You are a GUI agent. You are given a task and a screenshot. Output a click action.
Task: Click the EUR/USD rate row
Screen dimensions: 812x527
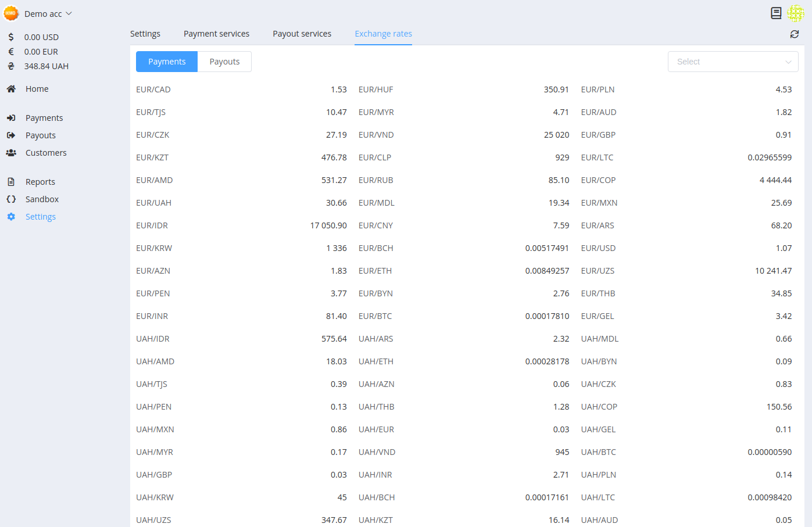pyautogui.click(x=686, y=248)
